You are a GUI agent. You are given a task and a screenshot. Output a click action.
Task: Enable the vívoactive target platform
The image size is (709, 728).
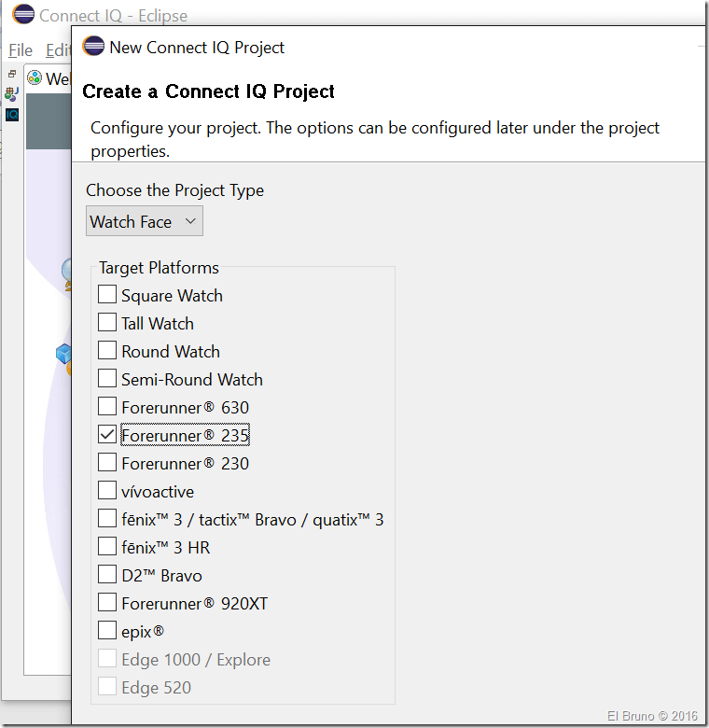point(107,492)
